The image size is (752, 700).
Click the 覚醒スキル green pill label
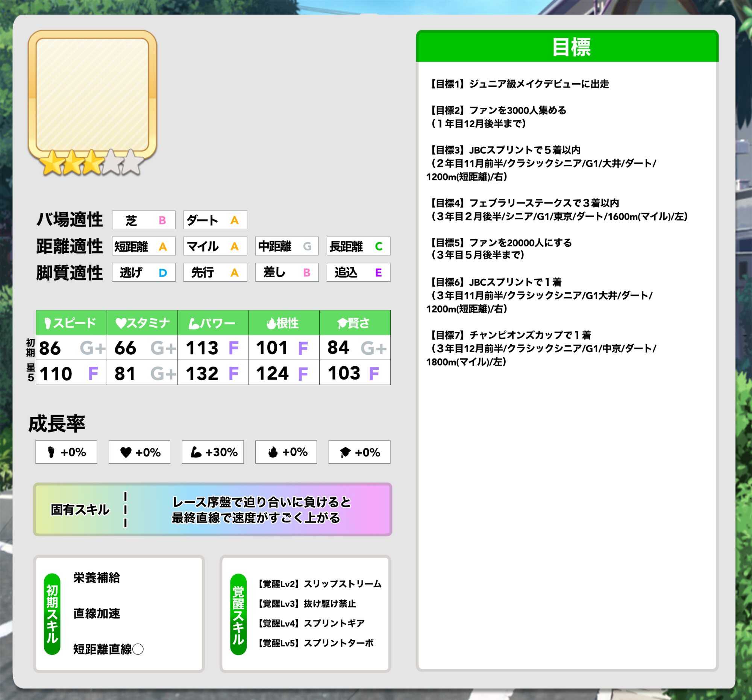click(238, 614)
